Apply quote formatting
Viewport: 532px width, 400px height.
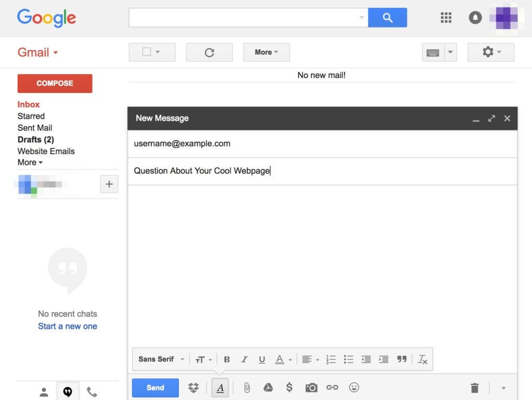click(x=402, y=359)
